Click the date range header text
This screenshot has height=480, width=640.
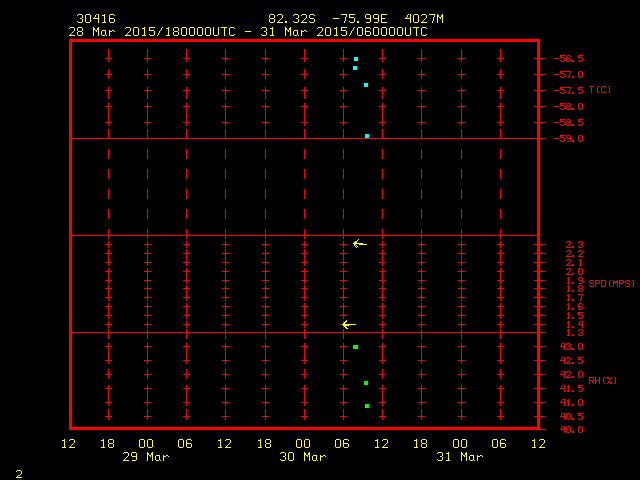pyautogui.click(x=248, y=32)
